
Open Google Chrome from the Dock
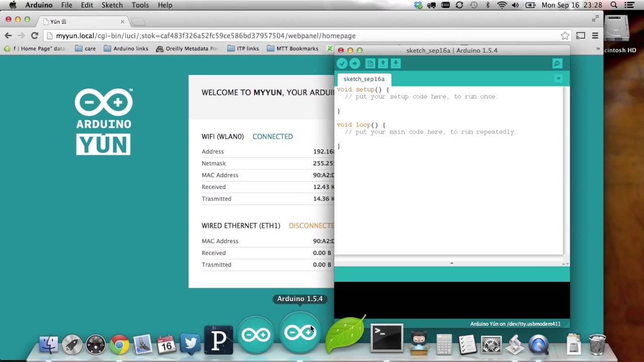coord(119,344)
